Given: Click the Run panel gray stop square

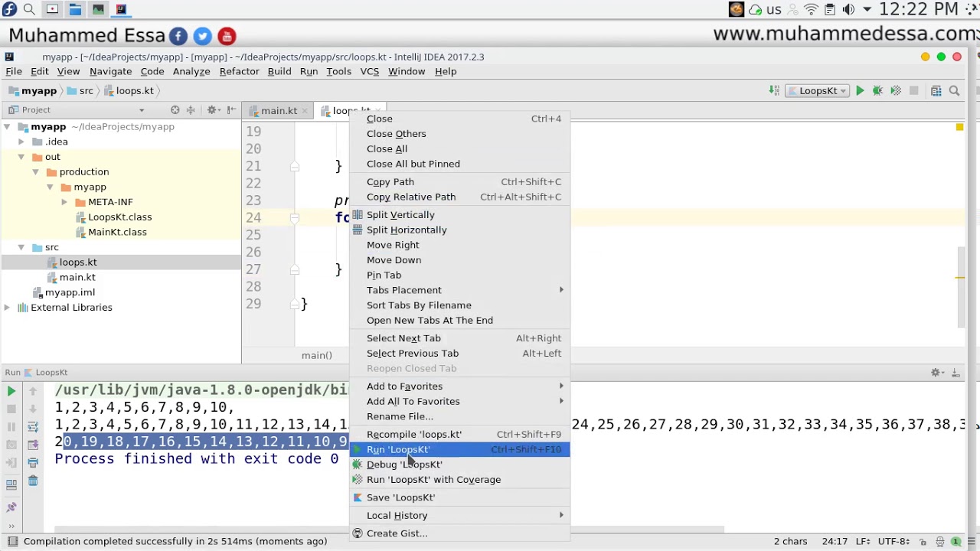Looking at the screenshot, I should (x=11, y=409).
